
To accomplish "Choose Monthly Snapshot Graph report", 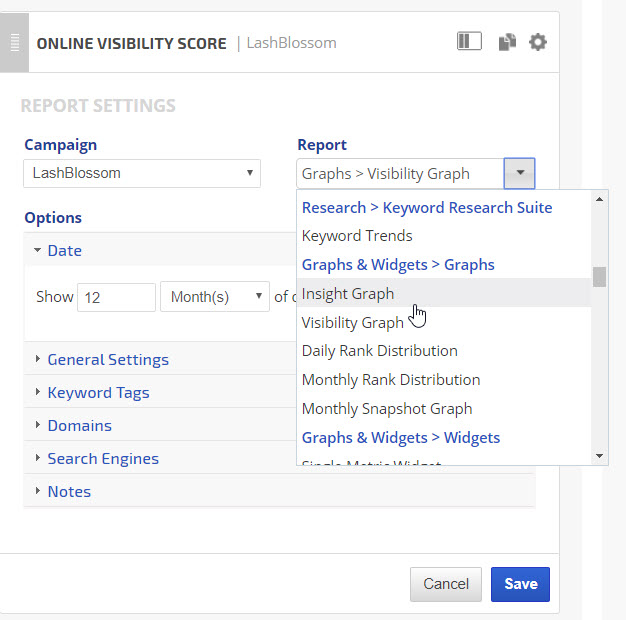I will point(386,408).
